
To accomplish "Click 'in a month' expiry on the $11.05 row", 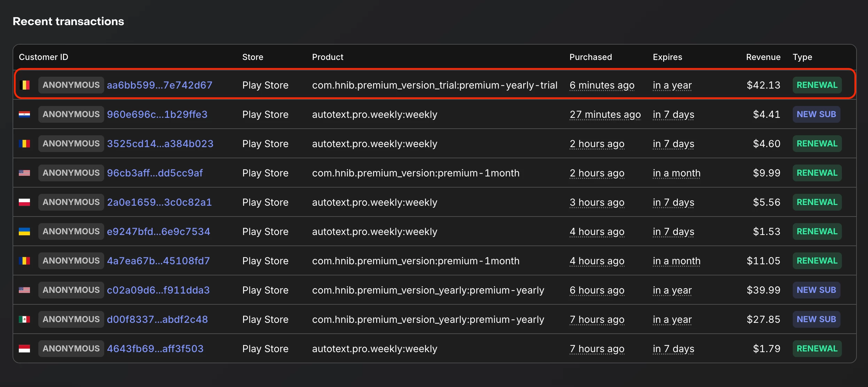I will pyautogui.click(x=676, y=261).
